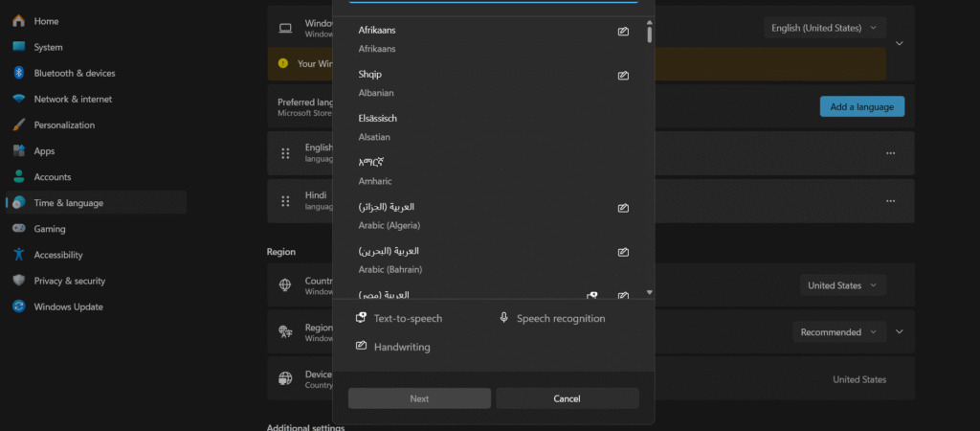Select Time & language in sidebar
980x431 pixels.
(97, 203)
